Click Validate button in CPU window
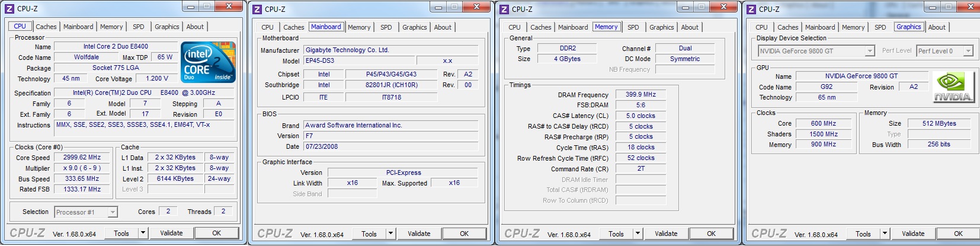 pyautogui.click(x=172, y=233)
